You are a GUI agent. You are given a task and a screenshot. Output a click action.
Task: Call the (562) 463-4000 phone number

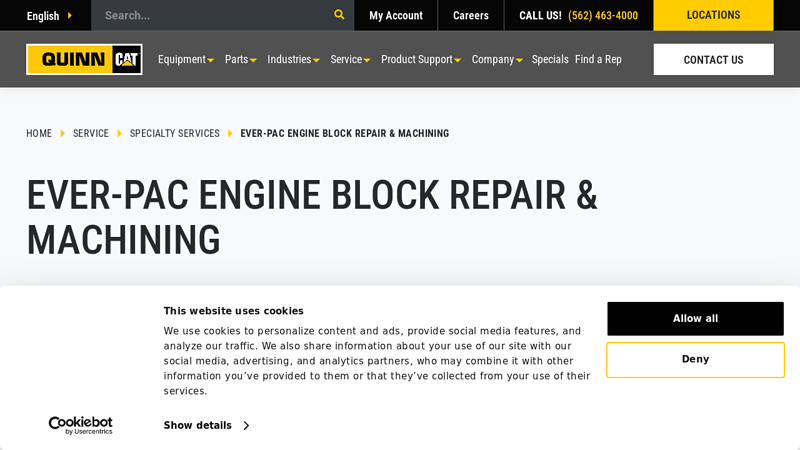pos(602,16)
